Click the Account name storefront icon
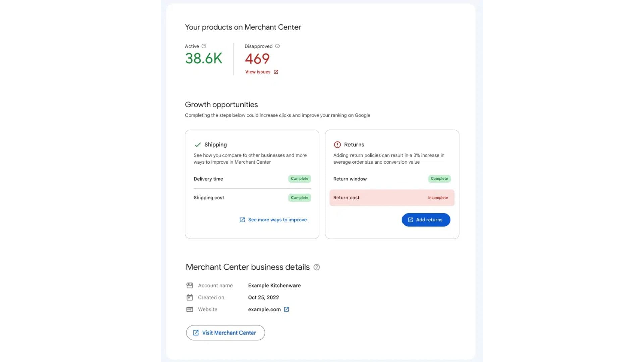 (190, 285)
